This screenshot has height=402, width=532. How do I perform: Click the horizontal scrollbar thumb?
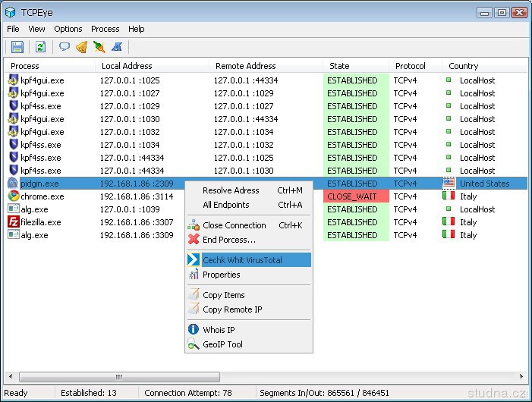[x=119, y=377]
